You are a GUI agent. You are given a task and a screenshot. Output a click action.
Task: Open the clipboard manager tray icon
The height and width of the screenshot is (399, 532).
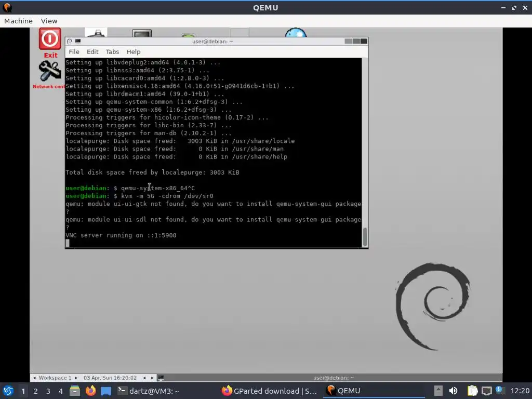(472, 391)
